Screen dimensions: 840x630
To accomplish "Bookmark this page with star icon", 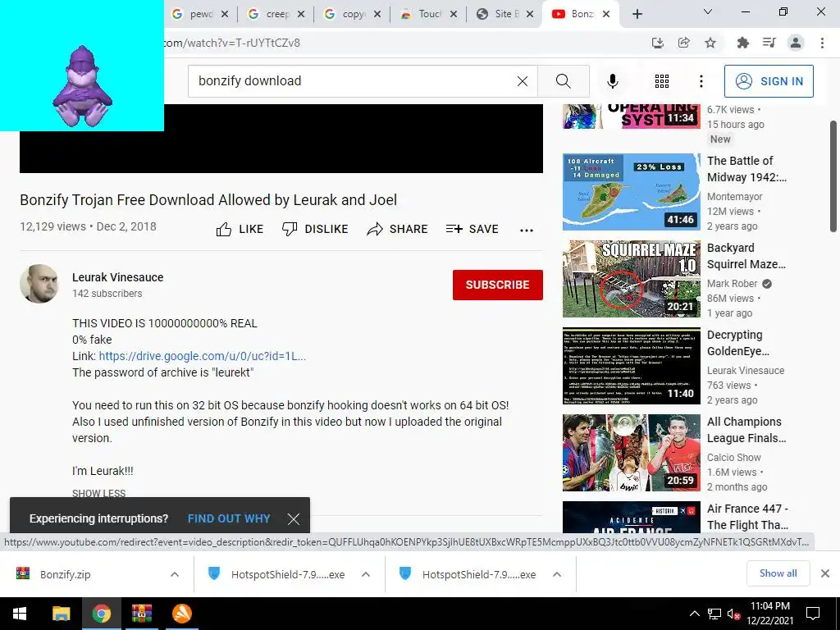I will pyautogui.click(x=710, y=43).
